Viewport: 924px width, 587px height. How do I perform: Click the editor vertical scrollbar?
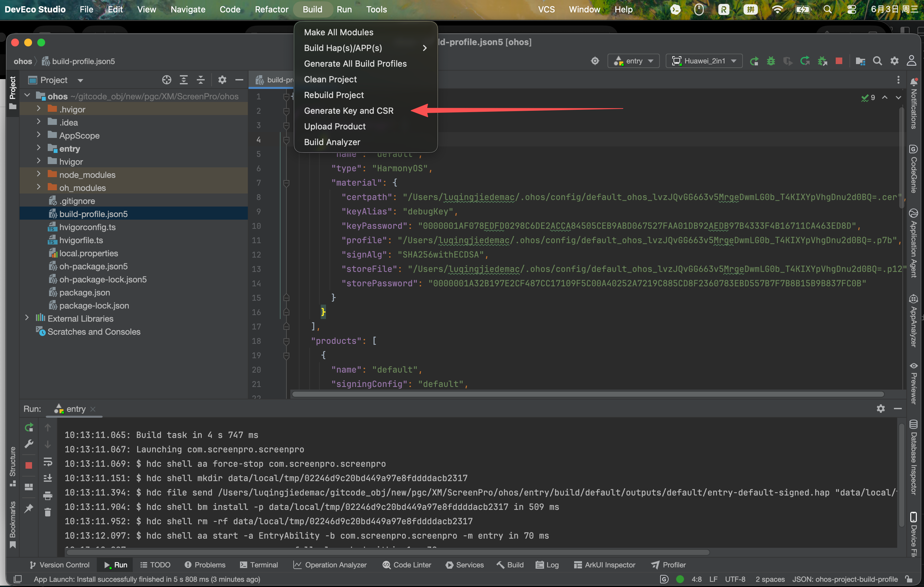point(901,158)
